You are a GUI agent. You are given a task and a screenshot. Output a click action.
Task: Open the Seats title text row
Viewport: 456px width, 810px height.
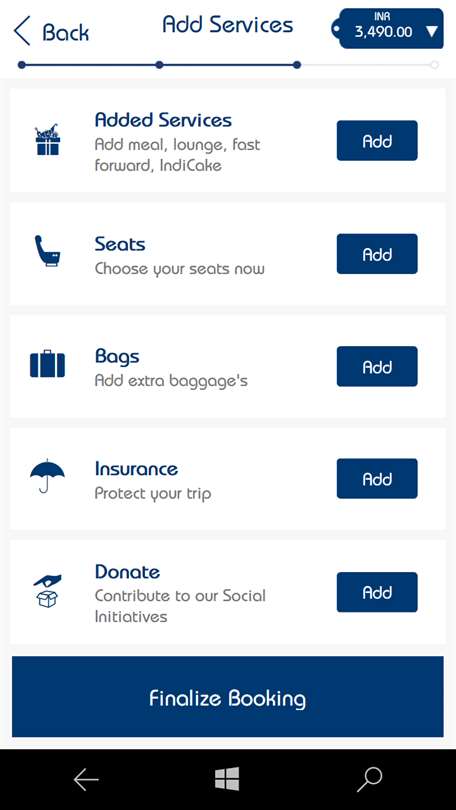coord(120,244)
